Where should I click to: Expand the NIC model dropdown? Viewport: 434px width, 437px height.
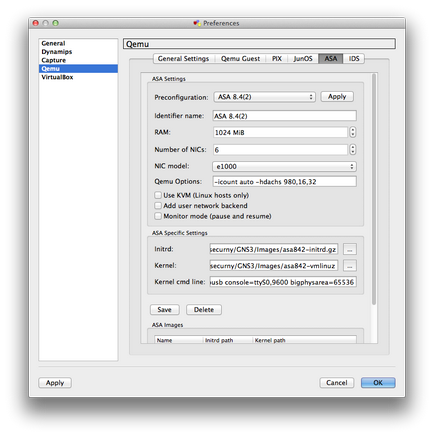[284, 166]
